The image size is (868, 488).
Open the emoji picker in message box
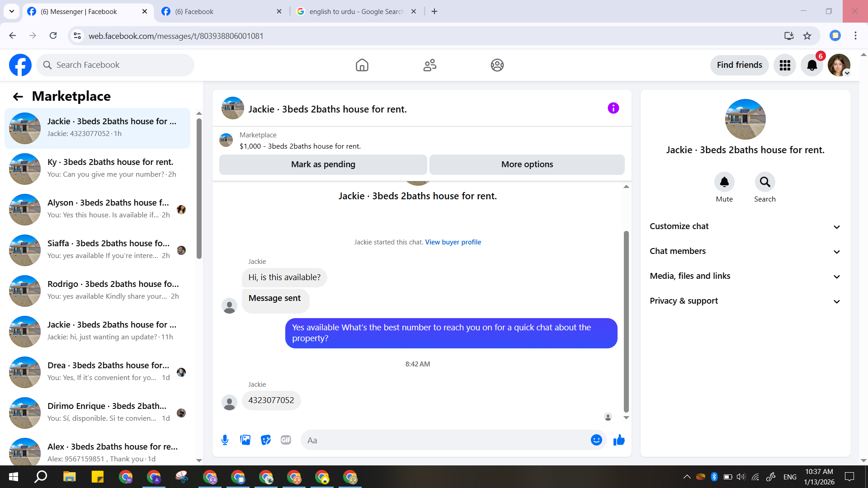coord(596,440)
